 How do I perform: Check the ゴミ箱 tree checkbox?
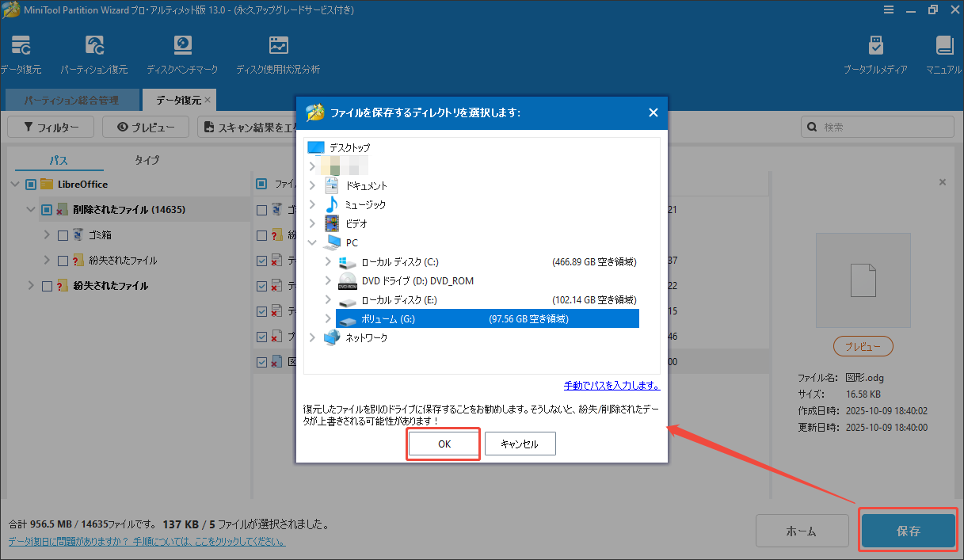pos(63,234)
